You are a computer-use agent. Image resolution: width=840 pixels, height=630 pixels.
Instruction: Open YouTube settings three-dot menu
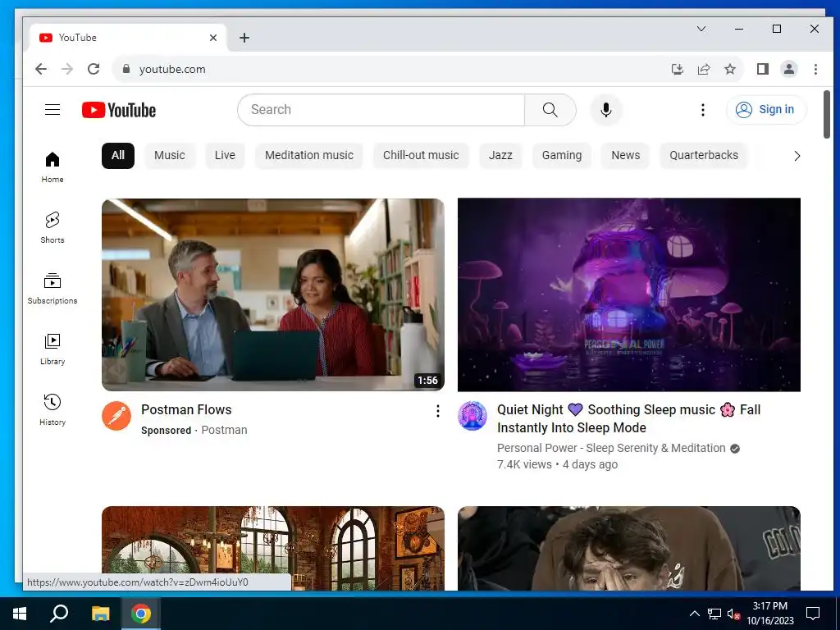[x=703, y=110]
